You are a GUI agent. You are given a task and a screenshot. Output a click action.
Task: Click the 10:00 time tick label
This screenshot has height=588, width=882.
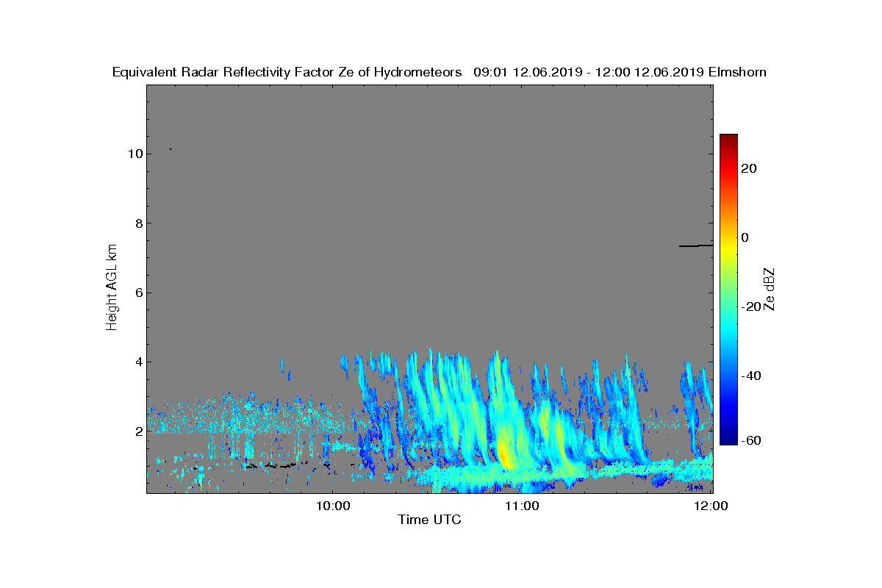(x=333, y=506)
